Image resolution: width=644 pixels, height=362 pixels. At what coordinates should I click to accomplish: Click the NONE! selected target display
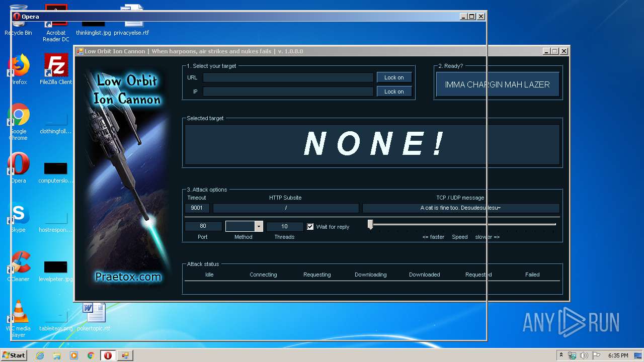click(x=372, y=144)
